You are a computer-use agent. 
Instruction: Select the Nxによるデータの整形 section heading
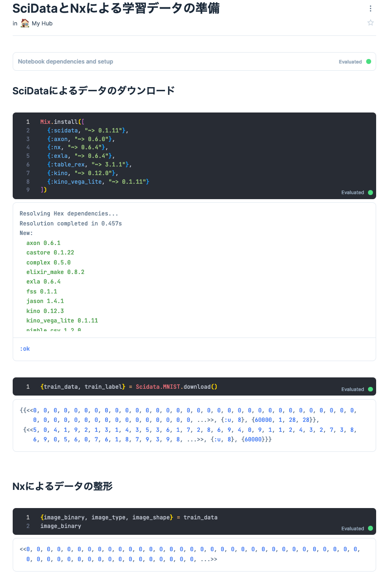point(63,486)
